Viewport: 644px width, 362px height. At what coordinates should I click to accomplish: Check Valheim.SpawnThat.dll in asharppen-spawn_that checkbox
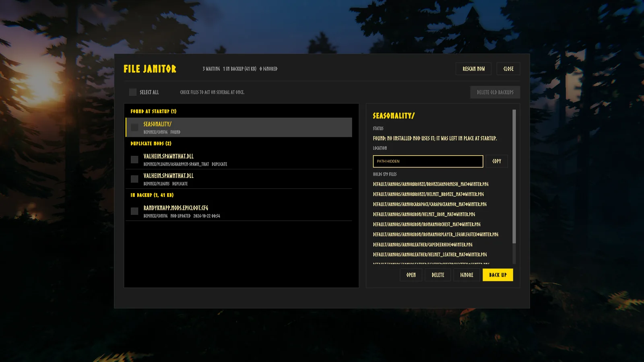tap(134, 160)
